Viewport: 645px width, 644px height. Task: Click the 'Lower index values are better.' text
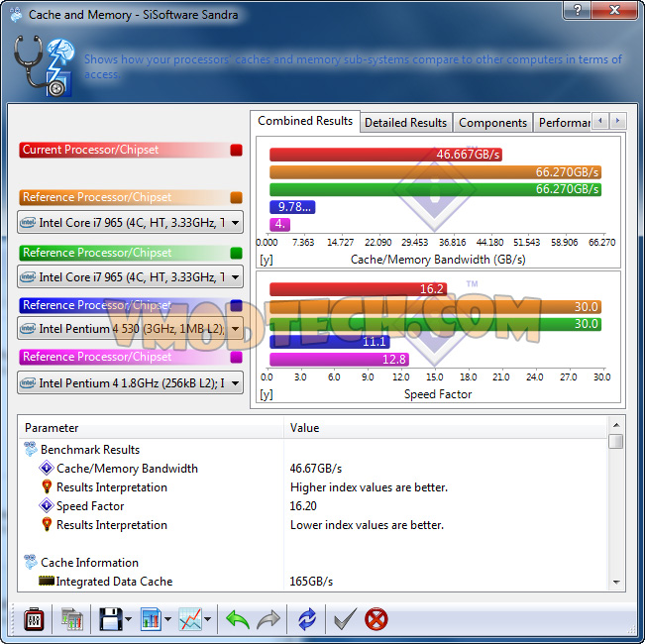[367, 524]
